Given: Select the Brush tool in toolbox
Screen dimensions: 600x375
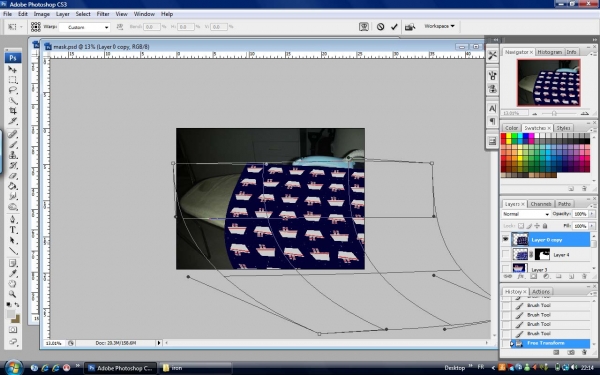Looking at the screenshot, I should pos(12,145).
